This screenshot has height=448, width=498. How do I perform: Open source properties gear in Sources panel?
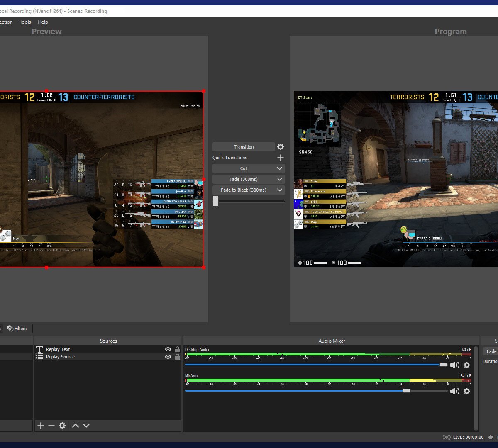(62, 426)
